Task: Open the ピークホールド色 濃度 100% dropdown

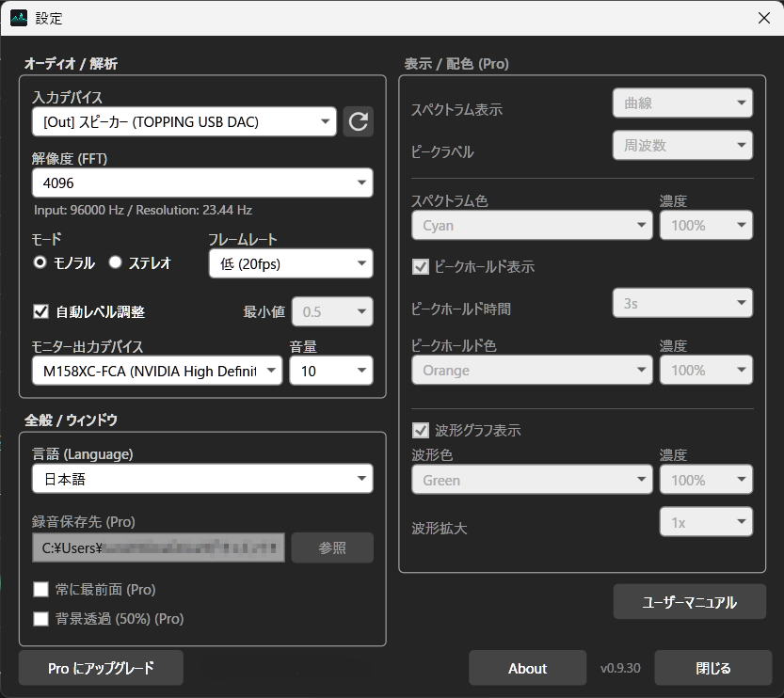Action: [x=706, y=371]
